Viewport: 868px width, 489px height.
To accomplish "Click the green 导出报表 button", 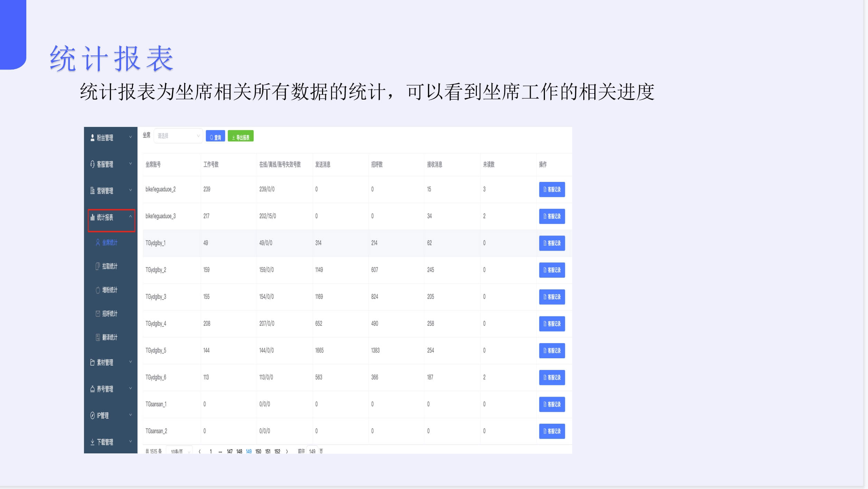I will pyautogui.click(x=241, y=136).
